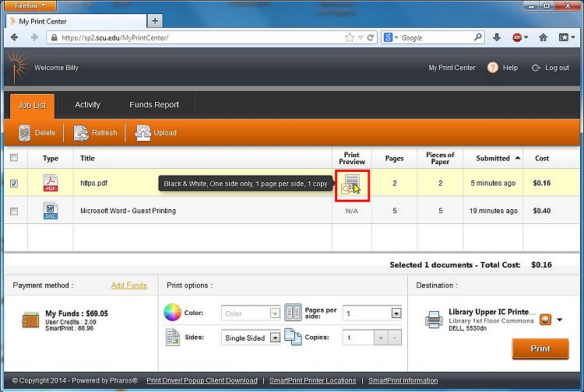Open Print Driver/ Popup Client Download link
The height and width of the screenshot is (392, 584).
tap(202, 380)
